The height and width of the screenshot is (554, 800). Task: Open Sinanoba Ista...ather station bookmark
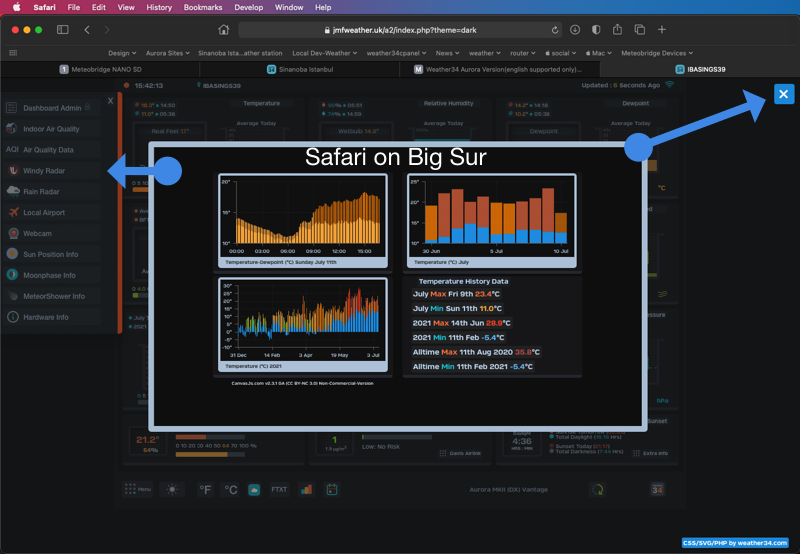(240, 53)
